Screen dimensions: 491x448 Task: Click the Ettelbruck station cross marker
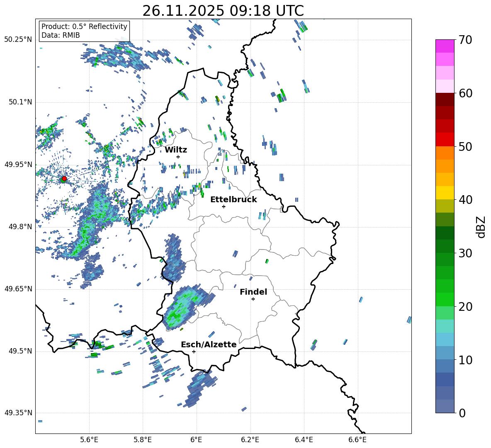224,206
